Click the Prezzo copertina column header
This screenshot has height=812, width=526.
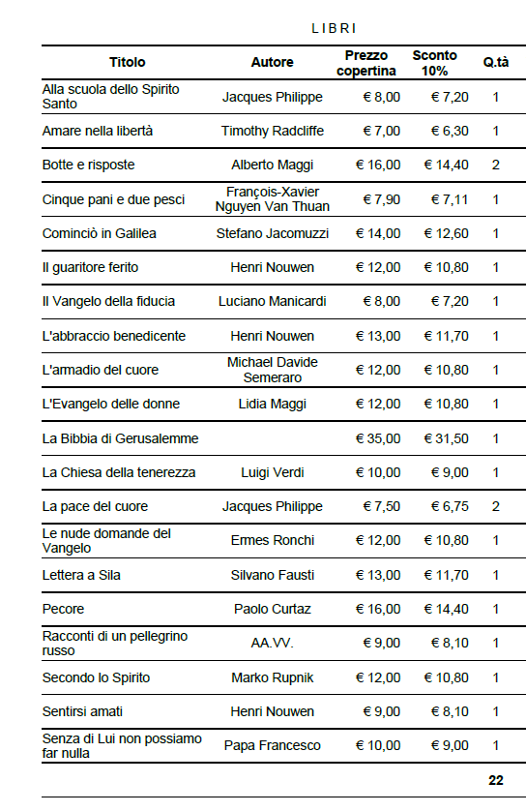(x=366, y=63)
